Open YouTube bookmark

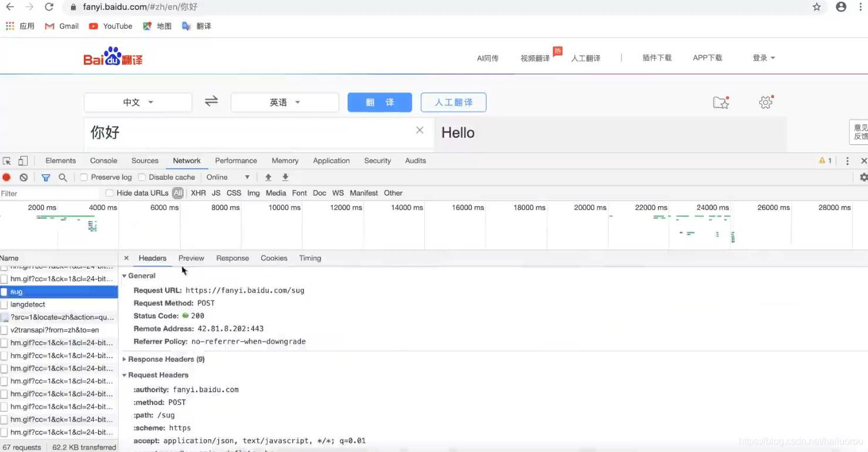[x=110, y=26]
